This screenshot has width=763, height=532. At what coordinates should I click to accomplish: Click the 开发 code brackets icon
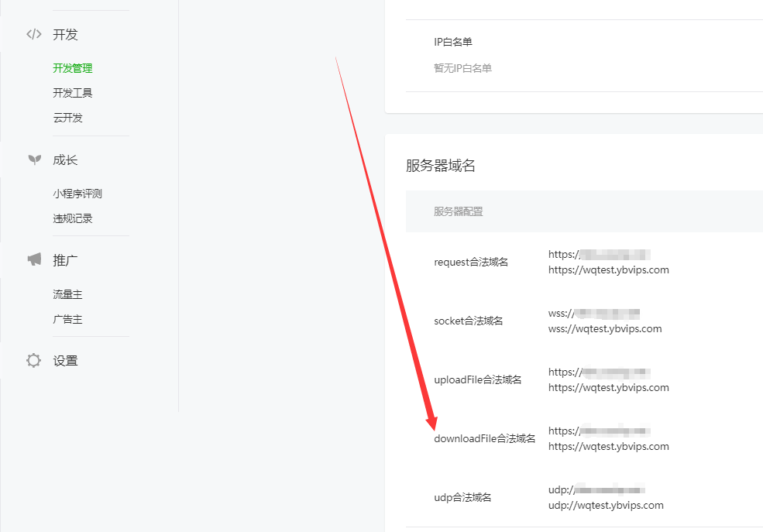point(34,34)
